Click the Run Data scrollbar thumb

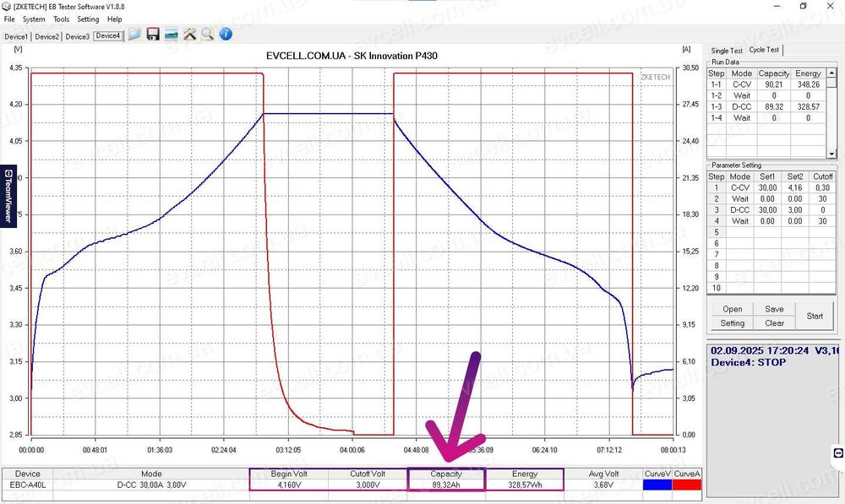[x=831, y=83]
